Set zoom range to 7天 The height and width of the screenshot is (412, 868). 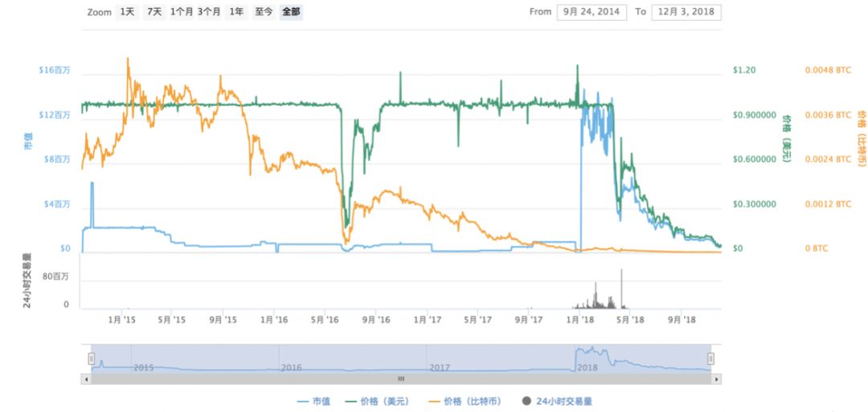point(154,11)
